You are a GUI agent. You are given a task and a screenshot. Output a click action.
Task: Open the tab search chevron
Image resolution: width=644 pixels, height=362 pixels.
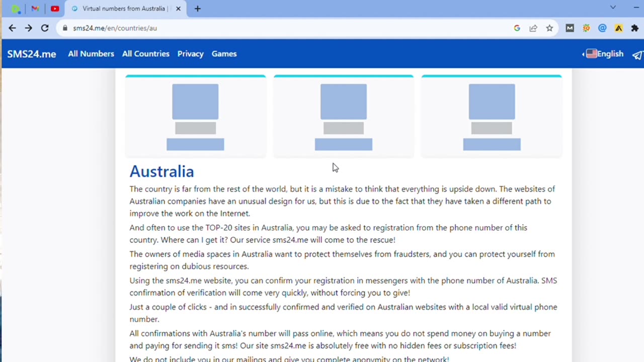pyautogui.click(x=613, y=8)
